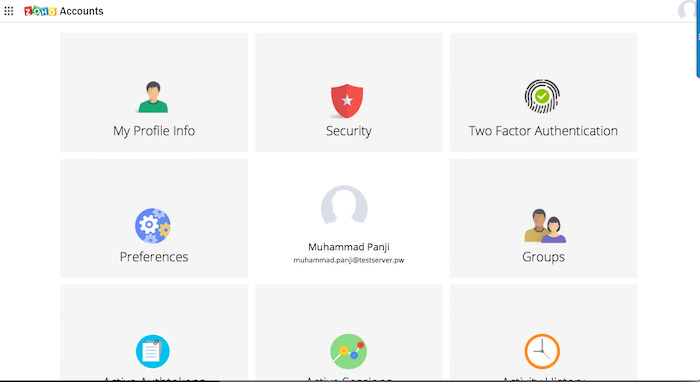Select the Two Factor Authentication fingerprint icon

[x=542, y=96]
